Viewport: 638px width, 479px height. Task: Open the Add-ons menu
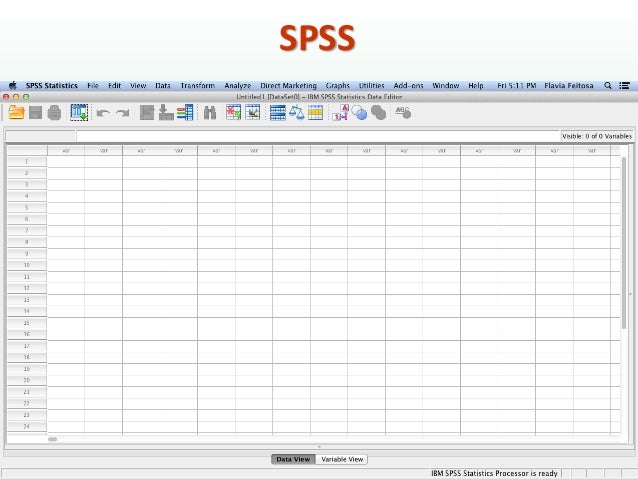coord(408,85)
